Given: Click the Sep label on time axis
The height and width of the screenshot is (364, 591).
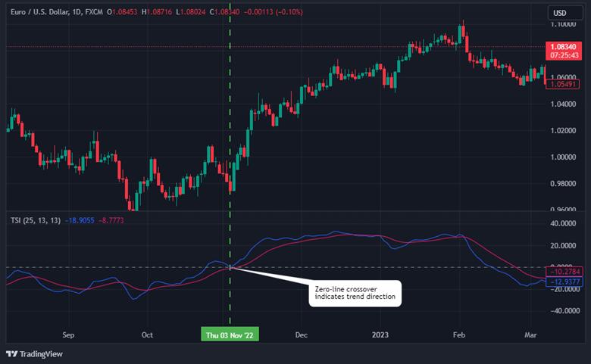Looking at the screenshot, I should pyautogui.click(x=68, y=334).
